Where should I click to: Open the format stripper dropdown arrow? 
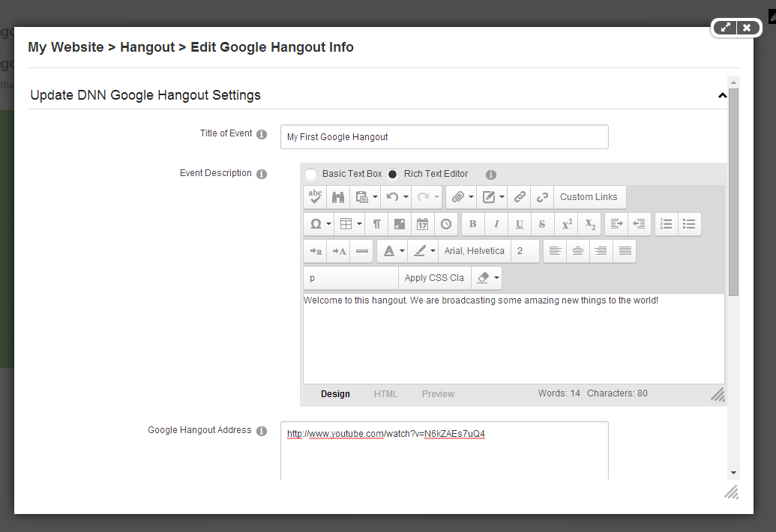(496, 278)
